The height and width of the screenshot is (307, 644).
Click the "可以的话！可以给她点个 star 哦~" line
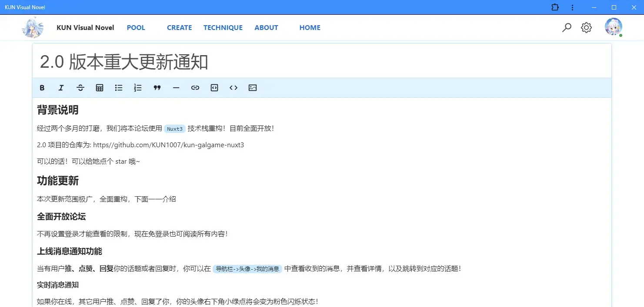coord(89,162)
